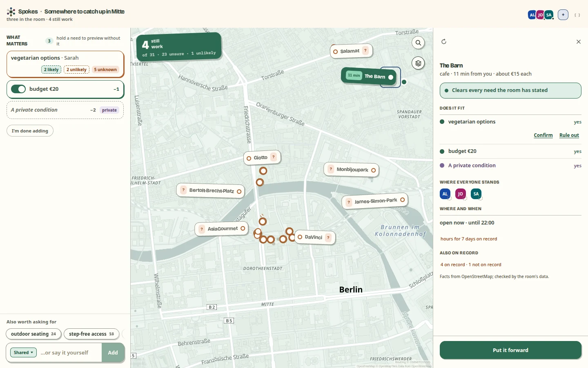Open the SA avatar in header

(x=549, y=15)
